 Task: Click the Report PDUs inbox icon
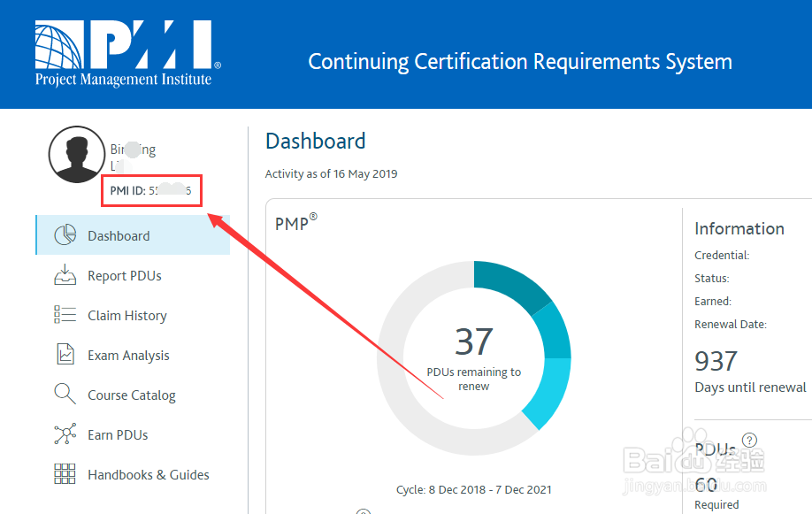(65, 275)
